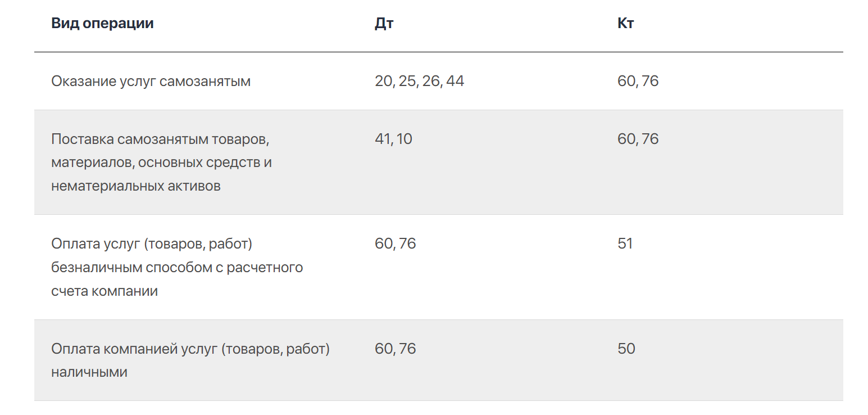Click the credit value "50"
The height and width of the screenshot is (415, 868).
(x=626, y=349)
